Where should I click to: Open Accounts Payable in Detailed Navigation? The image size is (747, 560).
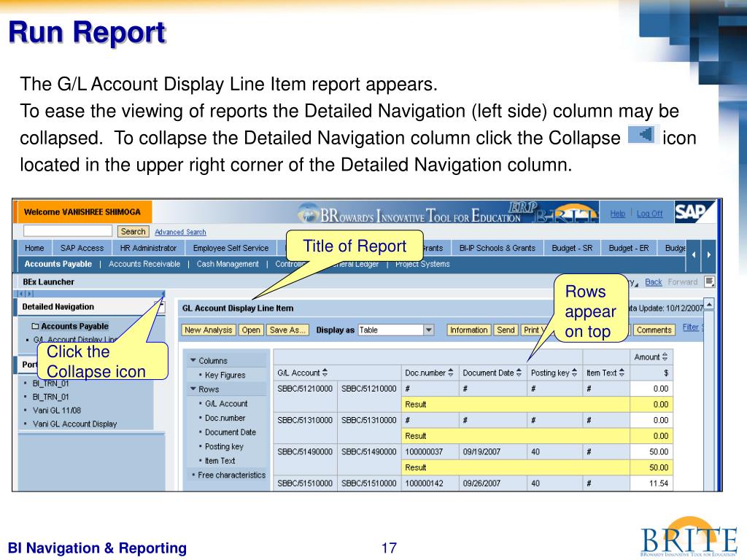tap(75, 326)
